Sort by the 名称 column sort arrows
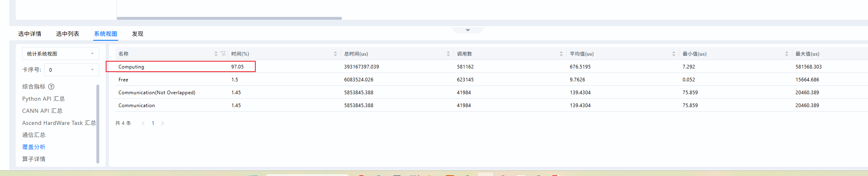 click(216, 54)
